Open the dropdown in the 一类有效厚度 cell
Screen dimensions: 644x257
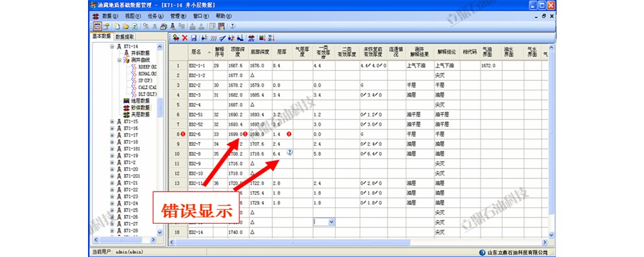point(331,222)
